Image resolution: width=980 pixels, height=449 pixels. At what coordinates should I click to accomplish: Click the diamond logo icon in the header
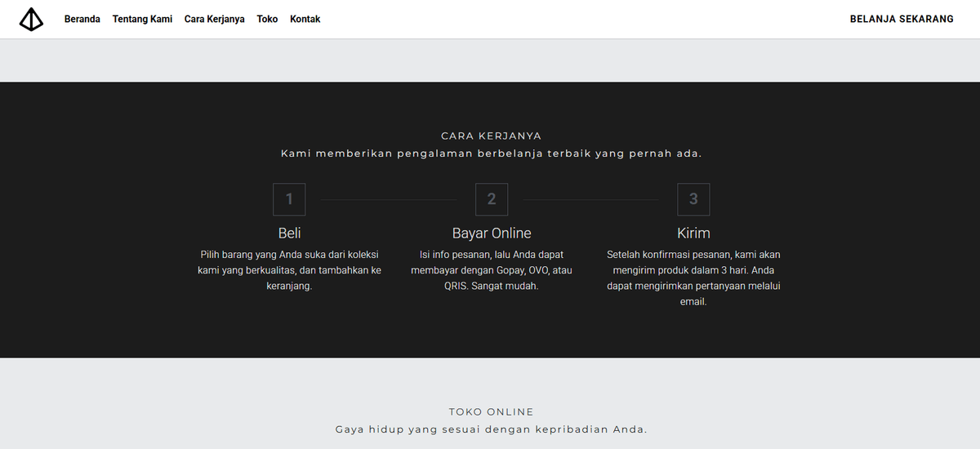pos(31,19)
